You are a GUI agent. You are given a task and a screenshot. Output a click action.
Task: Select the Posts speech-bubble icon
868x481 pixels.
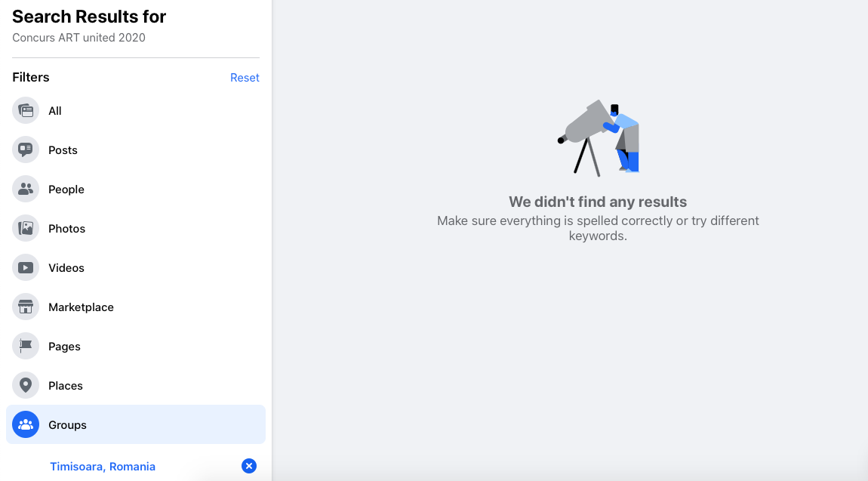click(x=26, y=150)
